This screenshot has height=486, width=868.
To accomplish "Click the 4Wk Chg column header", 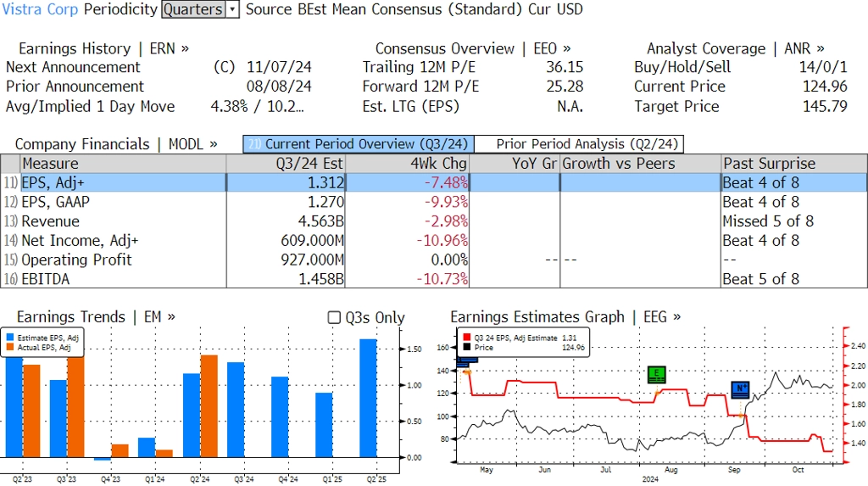I will [x=408, y=164].
